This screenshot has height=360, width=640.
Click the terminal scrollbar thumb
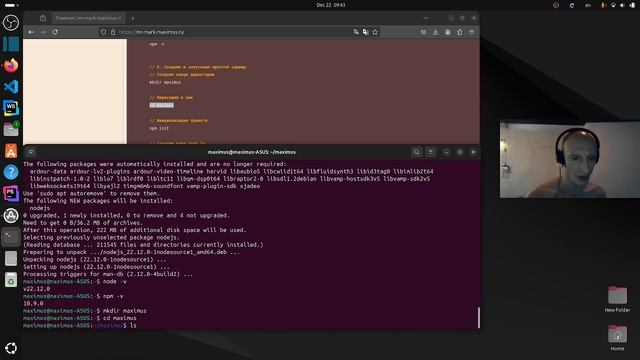(478, 317)
